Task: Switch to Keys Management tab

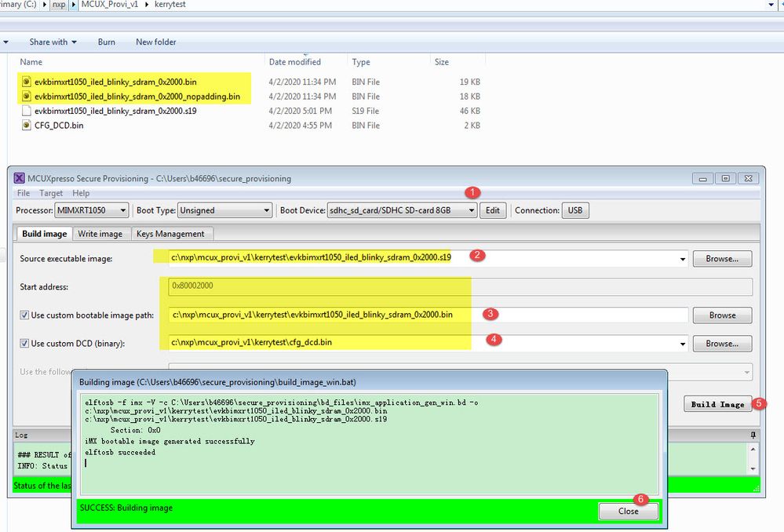Action: coord(170,234)
